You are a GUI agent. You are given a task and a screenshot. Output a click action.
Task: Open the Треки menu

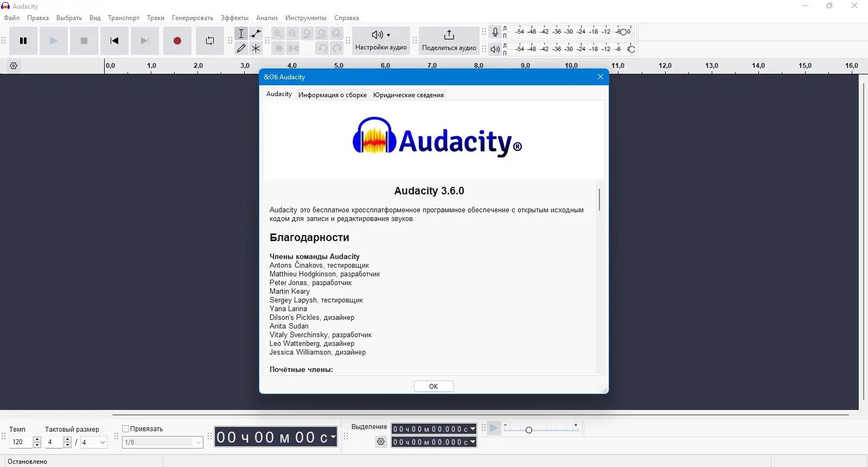[x=156, y=18]
